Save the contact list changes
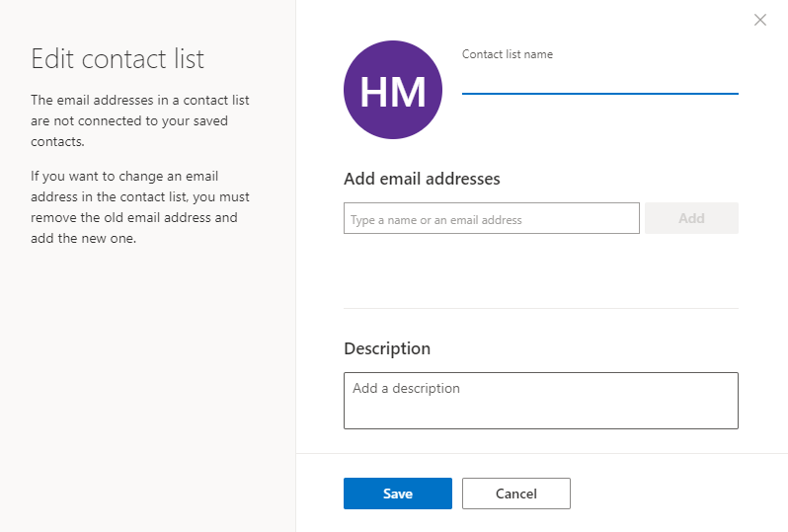 pyautogui.click(x=398, y=494)
